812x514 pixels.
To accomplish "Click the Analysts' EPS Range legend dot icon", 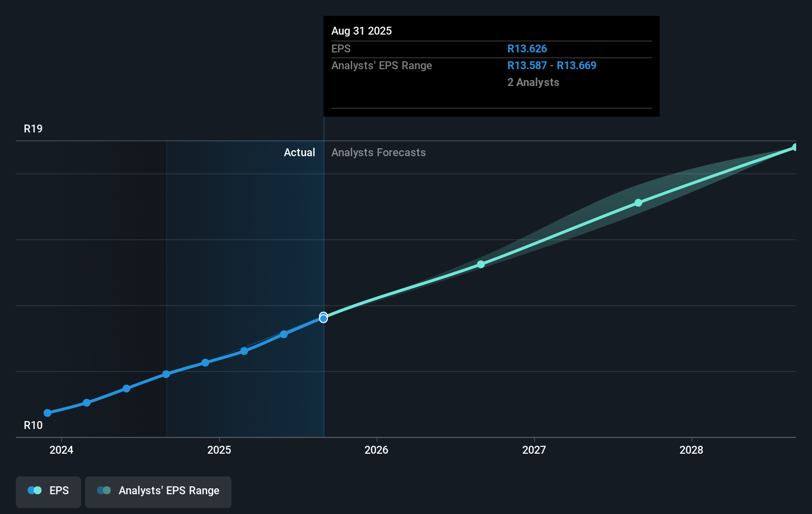I will click(104, 490).
